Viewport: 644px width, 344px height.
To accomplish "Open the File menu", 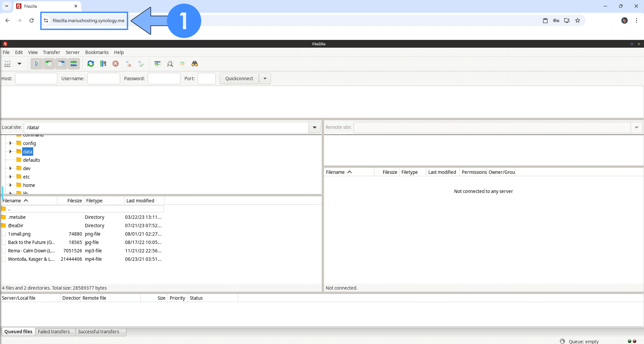I will (x=6, y=52).
